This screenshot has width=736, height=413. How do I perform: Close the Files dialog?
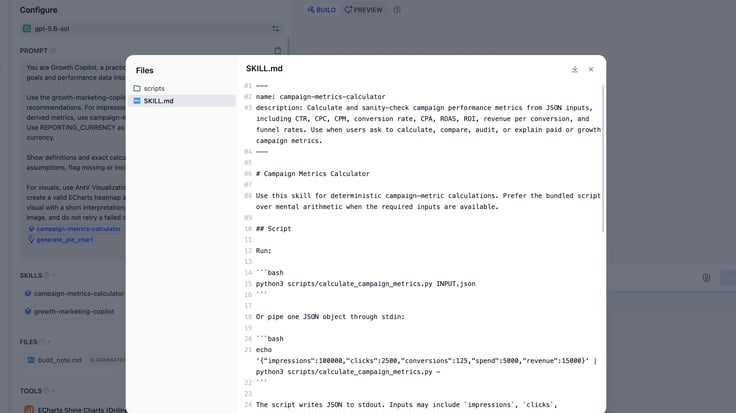pyautogui.click(x=591, y=69)
